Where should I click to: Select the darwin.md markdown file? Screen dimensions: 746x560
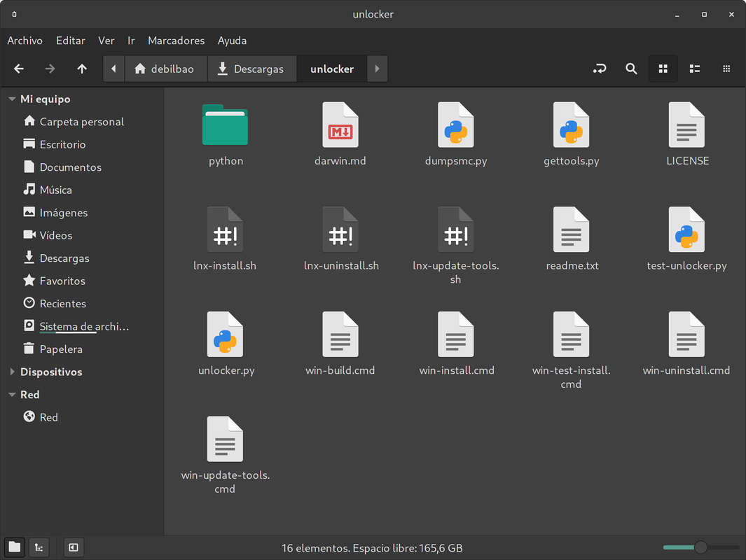[340, 125]
